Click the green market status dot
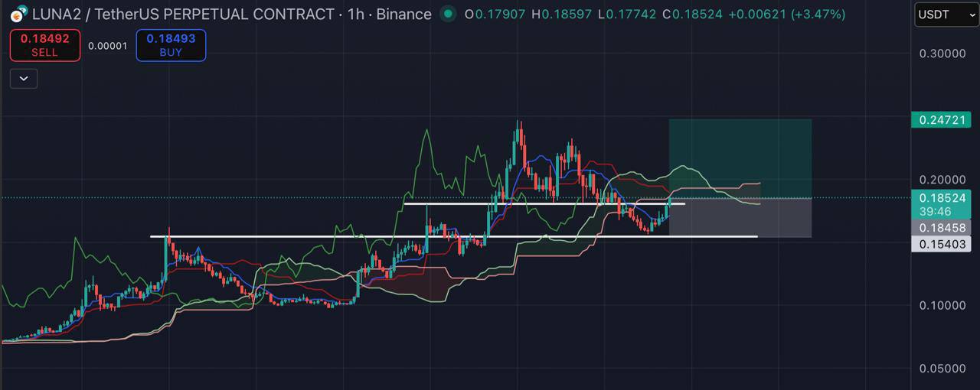The width and height of the screenshot is (980, 390). (x=449, y=14)
